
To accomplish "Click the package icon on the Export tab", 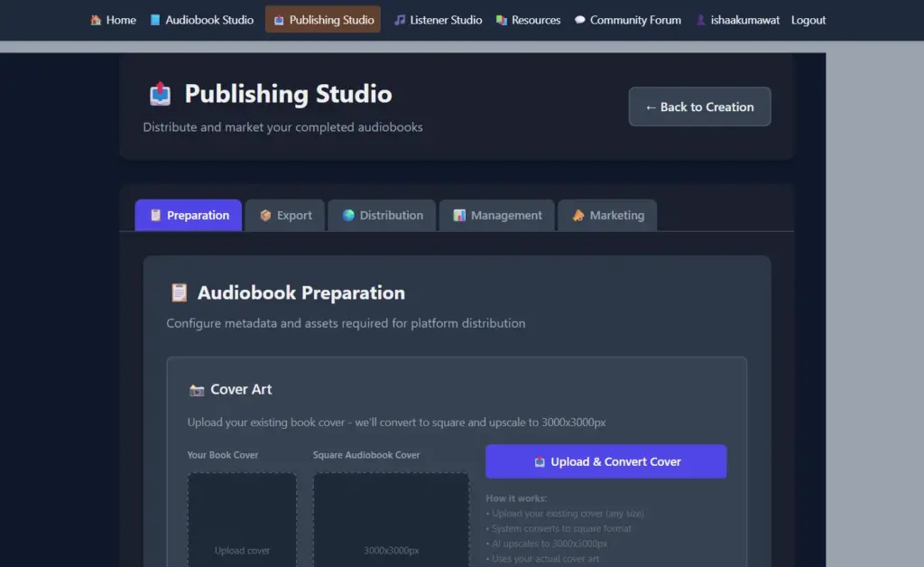I will tap(267, 215).
